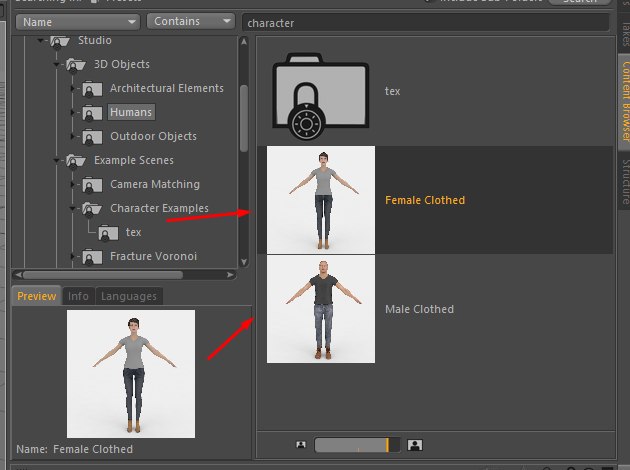Click the tree horizontal scrollbar thumb

click(x=103, y=275)
